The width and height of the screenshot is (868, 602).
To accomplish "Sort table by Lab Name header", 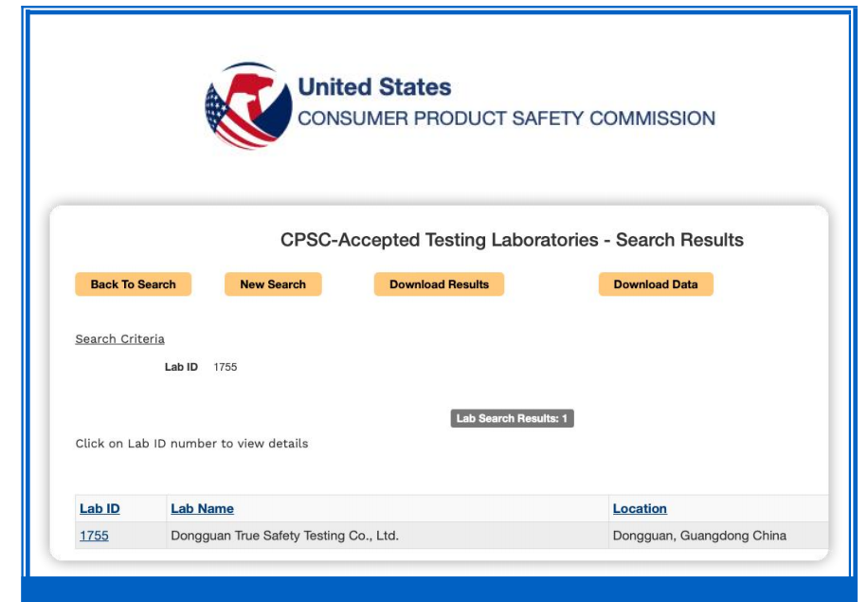I will click(202, 509).
